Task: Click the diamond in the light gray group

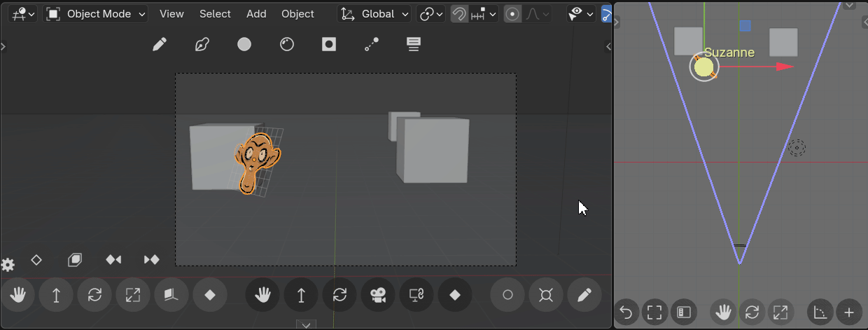Action: pos(209,296)
